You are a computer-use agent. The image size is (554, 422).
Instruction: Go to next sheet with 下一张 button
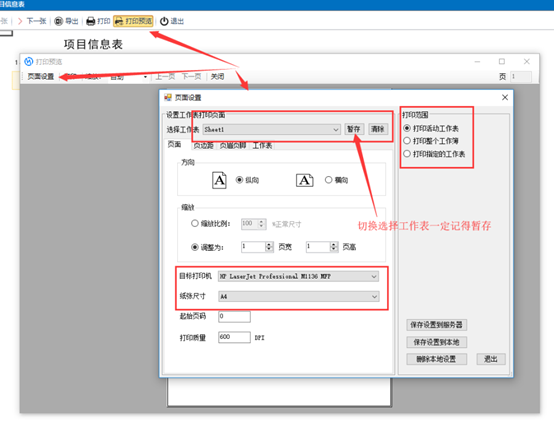[32, 21]
